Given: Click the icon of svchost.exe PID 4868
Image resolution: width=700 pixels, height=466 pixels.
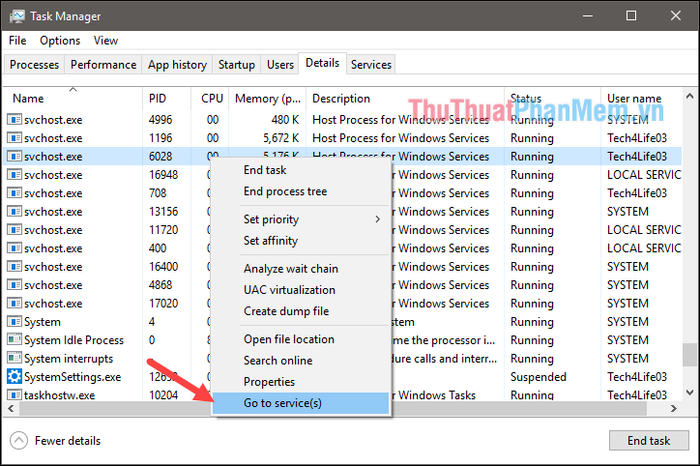Looking at the screenshot, I should [x=14, y=285].
